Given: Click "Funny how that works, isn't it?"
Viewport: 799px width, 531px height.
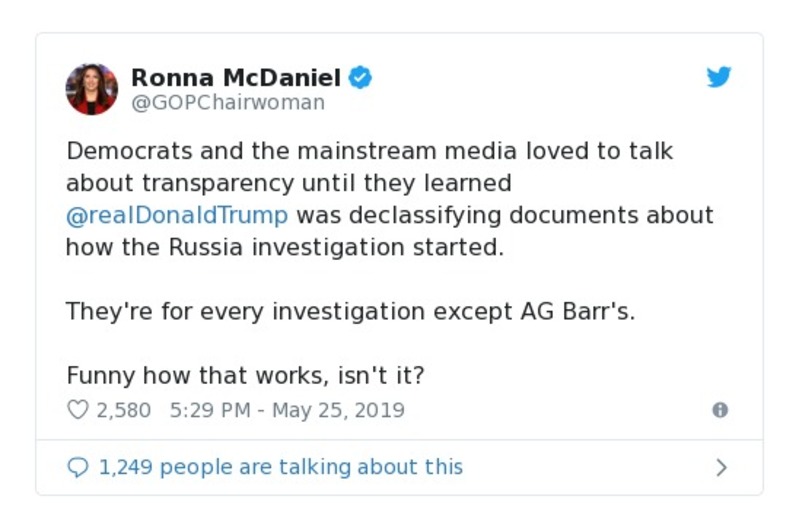Looking at the screenshot, I should [246, 375].
